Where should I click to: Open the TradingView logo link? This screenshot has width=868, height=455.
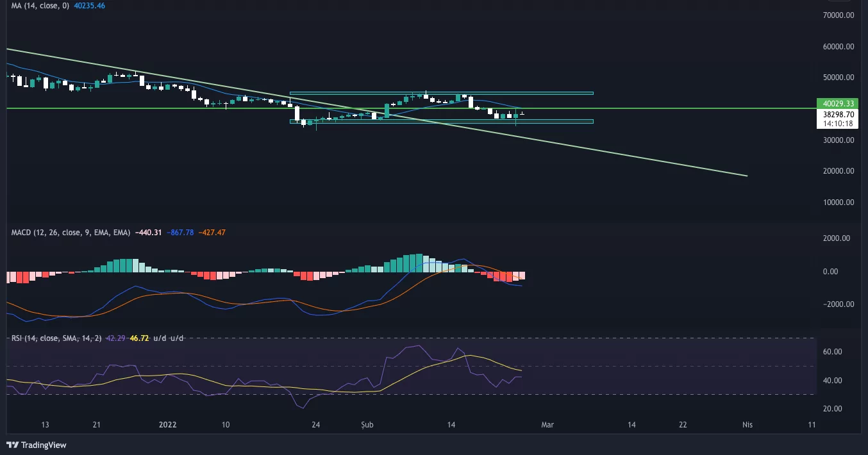click(36, 445)
